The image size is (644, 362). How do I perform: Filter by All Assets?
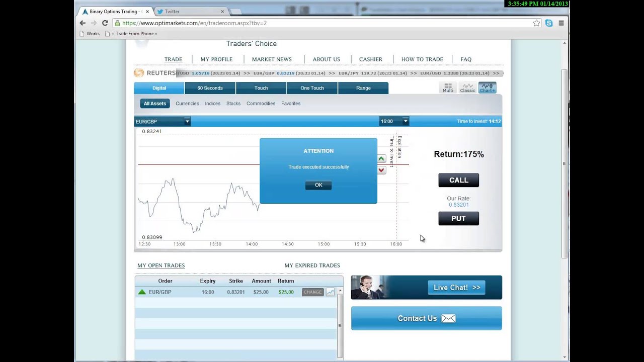(155, 104)
